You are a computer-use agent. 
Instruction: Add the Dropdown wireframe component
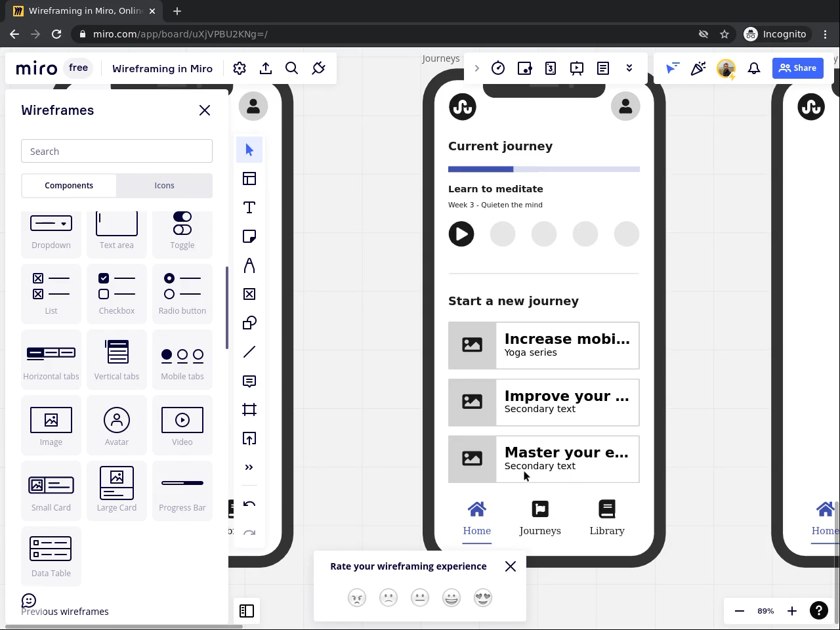pos(51,231)
